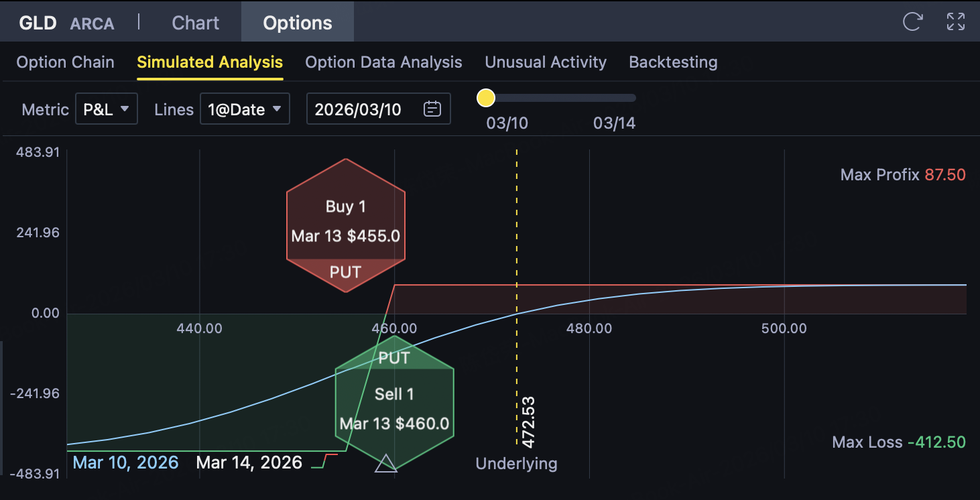Click the 472.53 underlying price label
Viewport: 980px width, 500px height.
click(x=528, y=422)
